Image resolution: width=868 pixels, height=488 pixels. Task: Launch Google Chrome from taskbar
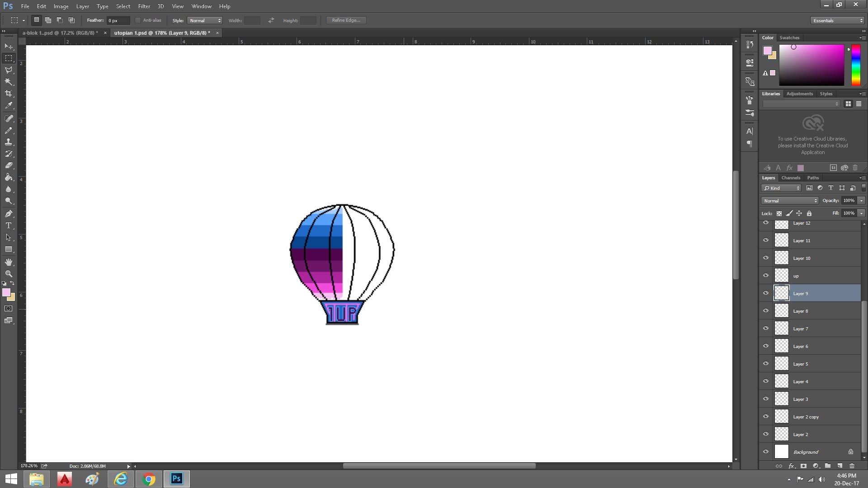click(x=149, y=479)
